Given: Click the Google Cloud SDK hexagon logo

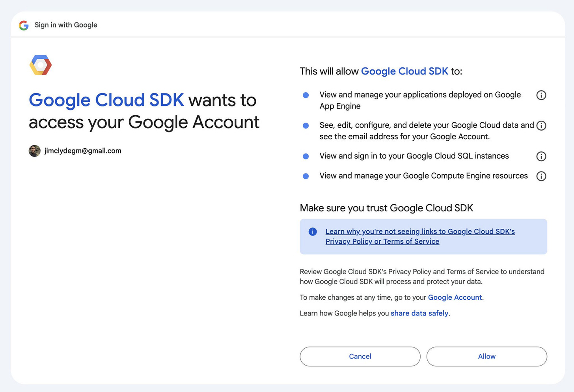Looking at the screenshot, I should (x=41, y=65).
